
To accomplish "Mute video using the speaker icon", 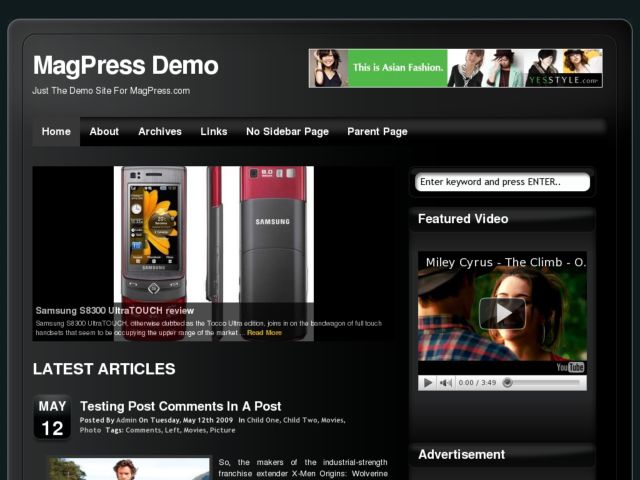I will (x=445, y=383).
